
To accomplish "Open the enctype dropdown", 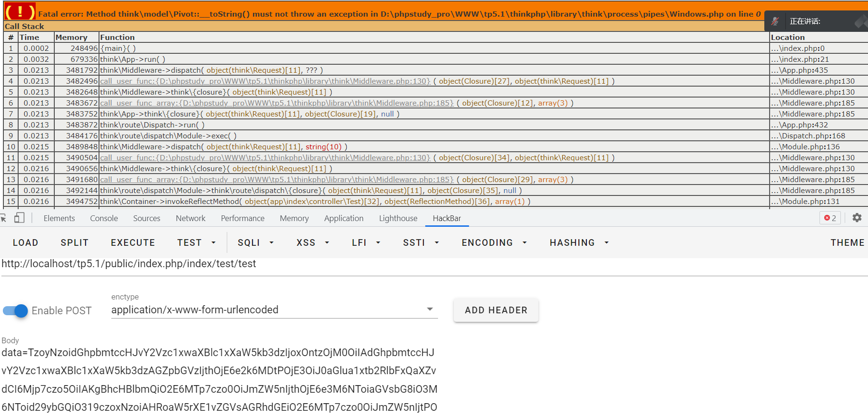I will (x=274, y=310).
